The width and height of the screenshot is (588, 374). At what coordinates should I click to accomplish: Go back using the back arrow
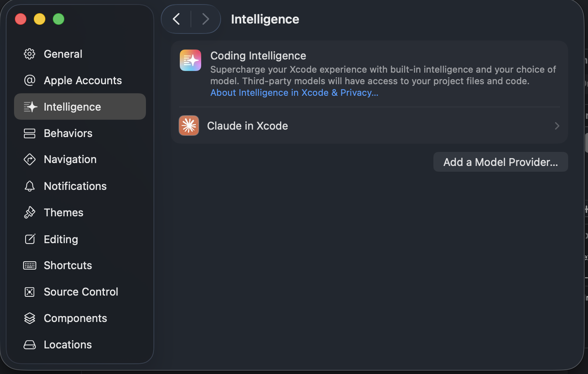click(176, 19)
